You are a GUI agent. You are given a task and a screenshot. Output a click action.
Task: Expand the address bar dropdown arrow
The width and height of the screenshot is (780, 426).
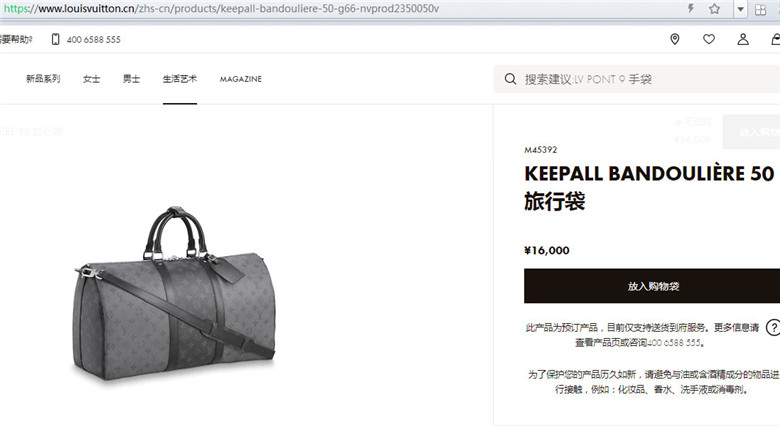click(x=740, y=9)
